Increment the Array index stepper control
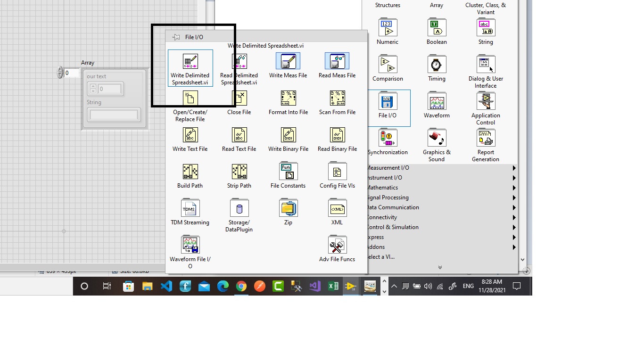The width and height of the screenshot is (644, 362). coord(60,70)
